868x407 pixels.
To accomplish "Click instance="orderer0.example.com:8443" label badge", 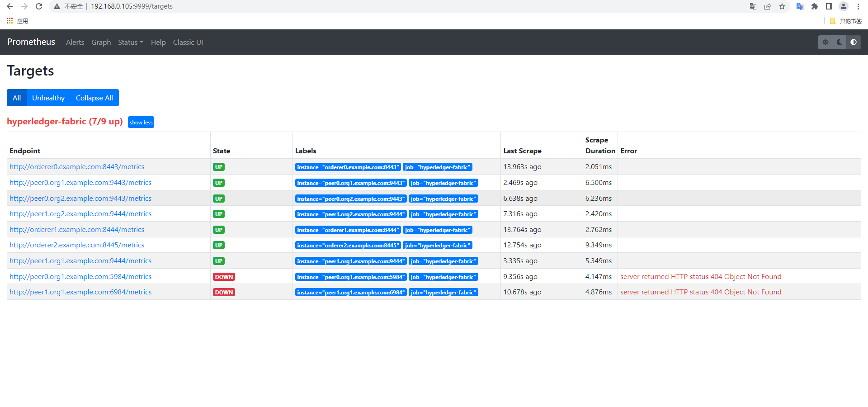I will click(x=348, y=167).
